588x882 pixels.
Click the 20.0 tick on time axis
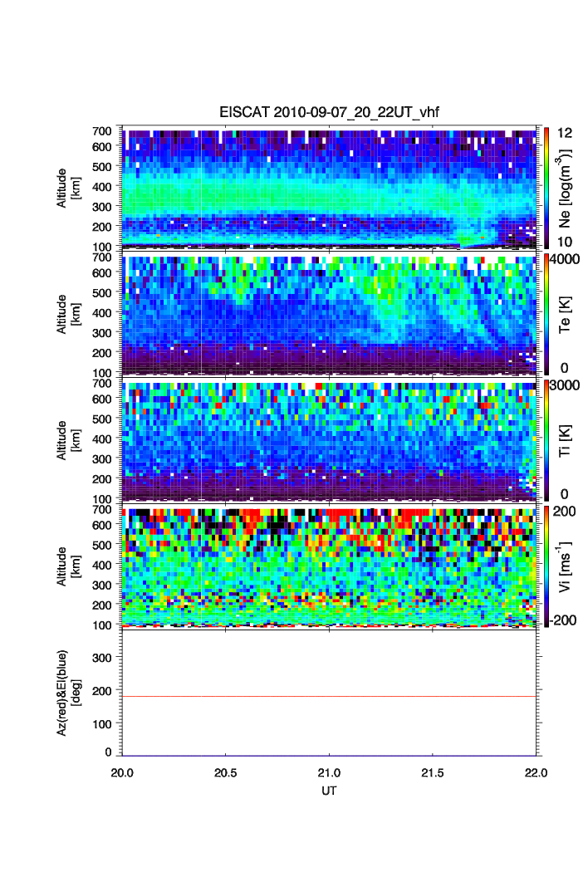[x=123, y=772]
